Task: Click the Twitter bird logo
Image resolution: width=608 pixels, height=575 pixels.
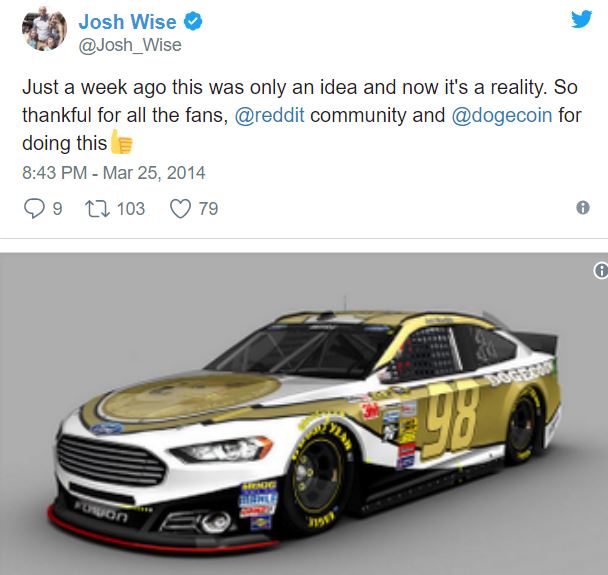Action: (581, 19)
